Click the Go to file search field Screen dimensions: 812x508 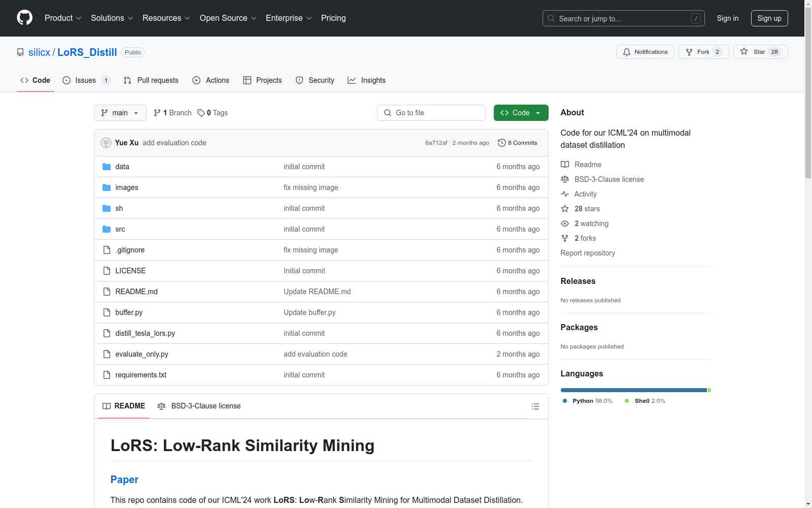click(431, 113)
